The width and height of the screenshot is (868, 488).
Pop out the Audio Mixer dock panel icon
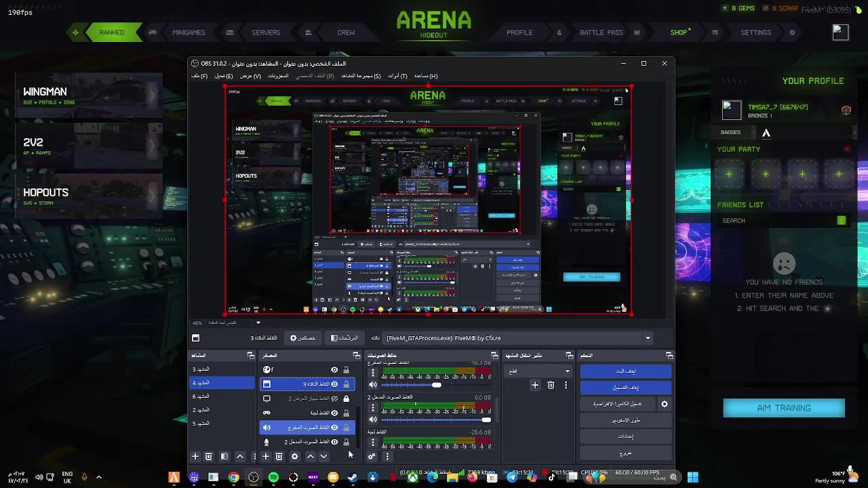tap(494, 356)
